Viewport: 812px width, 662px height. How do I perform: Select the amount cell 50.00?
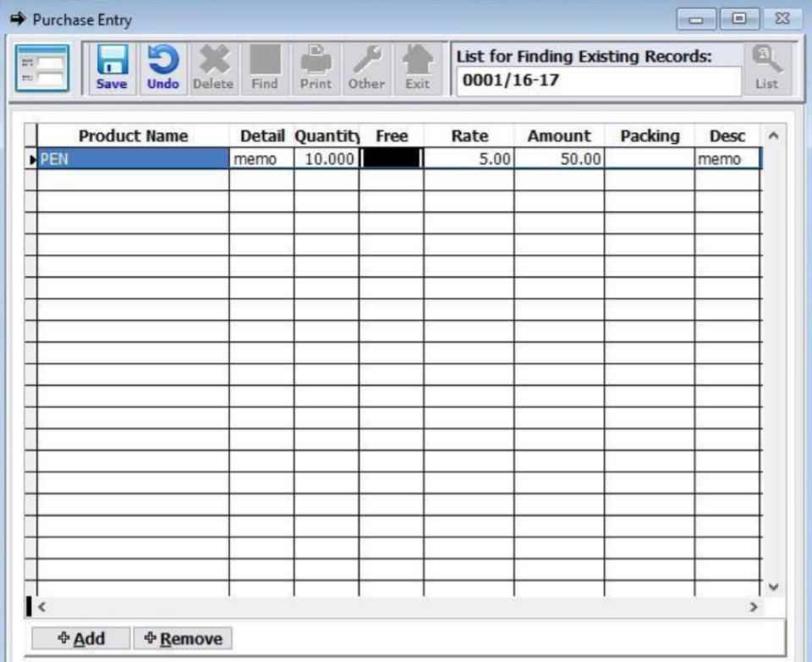[559, 158]
